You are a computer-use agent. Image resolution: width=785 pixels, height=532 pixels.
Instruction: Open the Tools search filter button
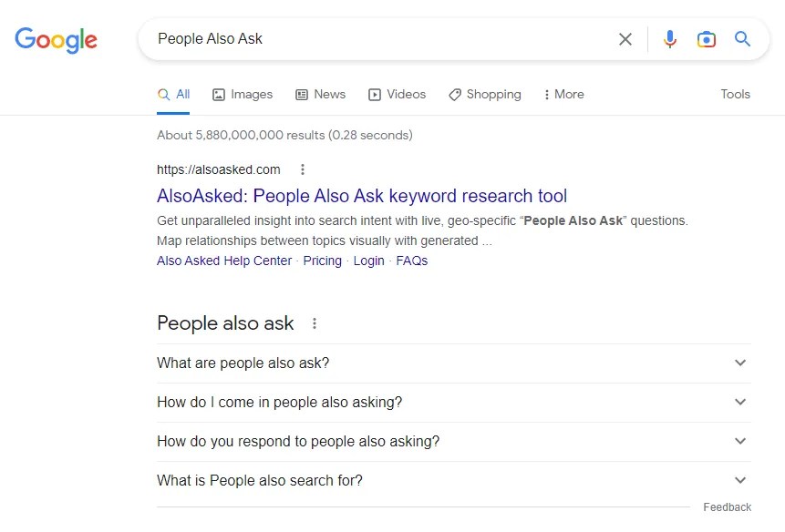click(x=735, y=95)
